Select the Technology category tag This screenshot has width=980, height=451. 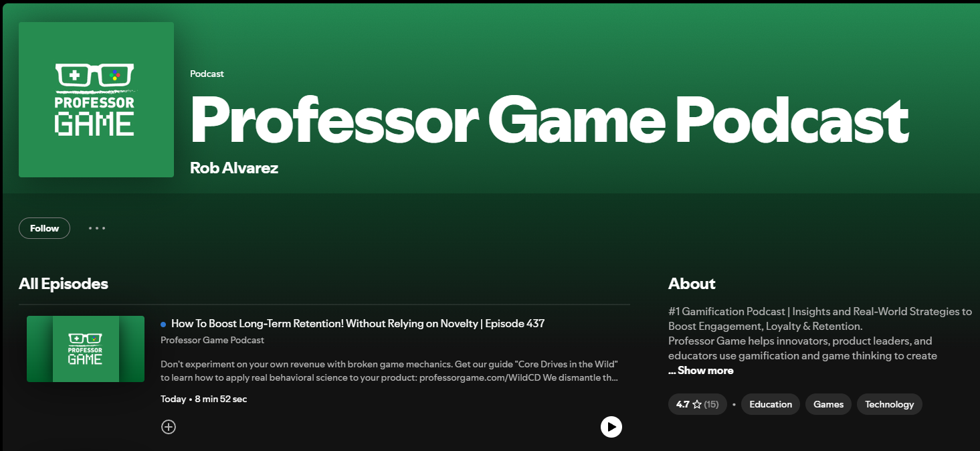tap(889, 404)
